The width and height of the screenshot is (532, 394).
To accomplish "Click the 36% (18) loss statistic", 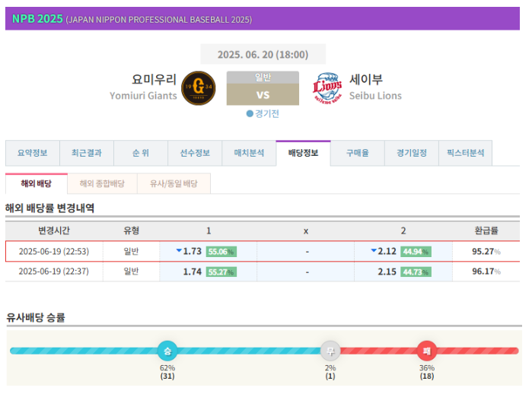I will [427, 372].
